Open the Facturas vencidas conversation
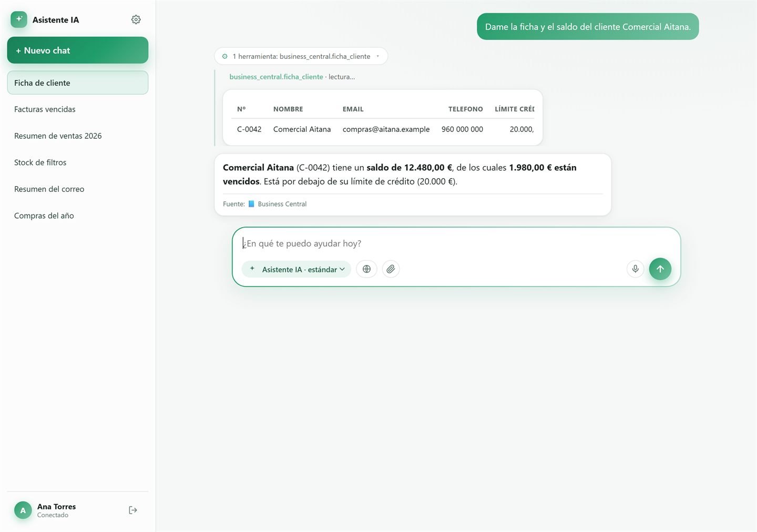Image resolution: width=757 pixels, height=532 pixels. click(x=78, y=109)
